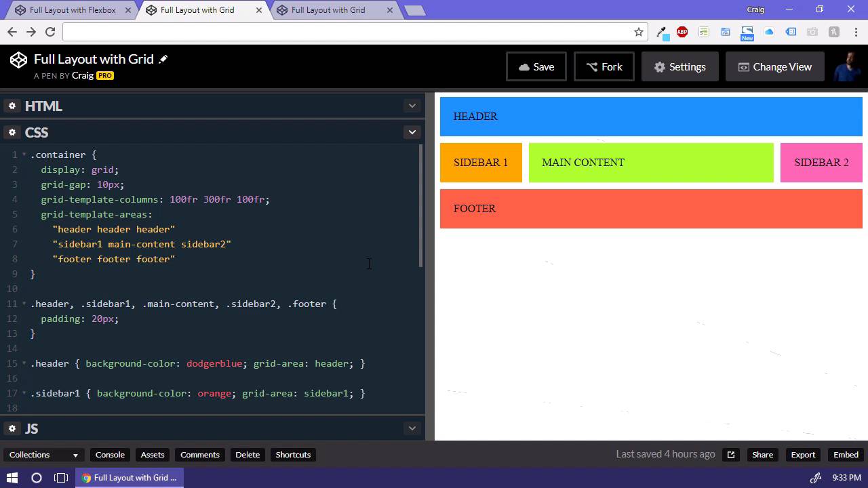Share the pen
This screenshot has width=868, height=488.
coord(762,455)
